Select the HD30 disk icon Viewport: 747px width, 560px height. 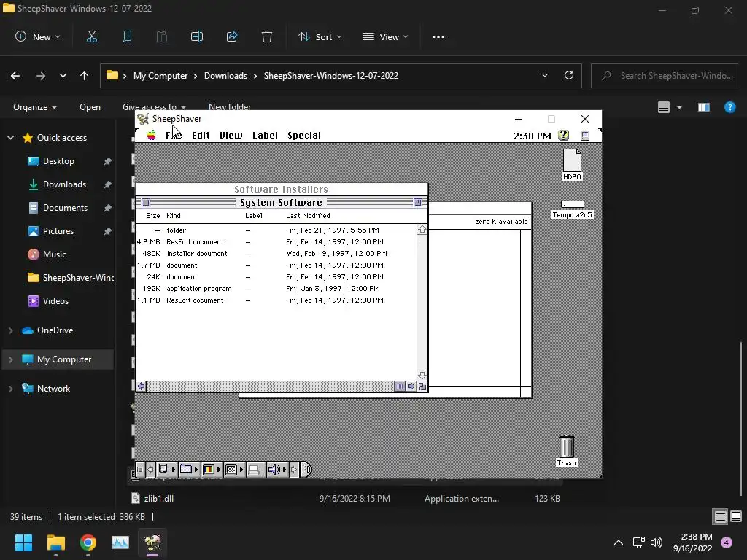(x=572, y=164)
